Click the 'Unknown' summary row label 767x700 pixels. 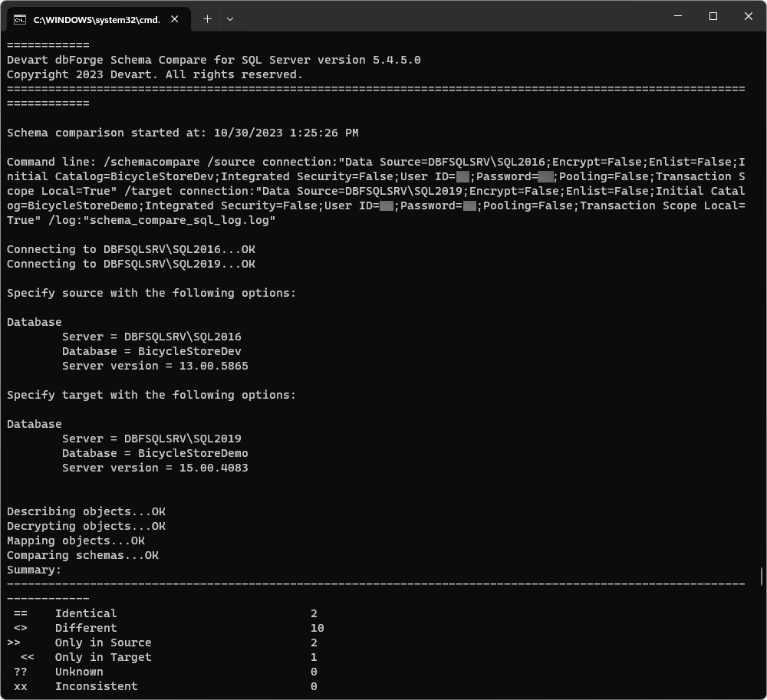pyautogui.click(x=79, y=672)
